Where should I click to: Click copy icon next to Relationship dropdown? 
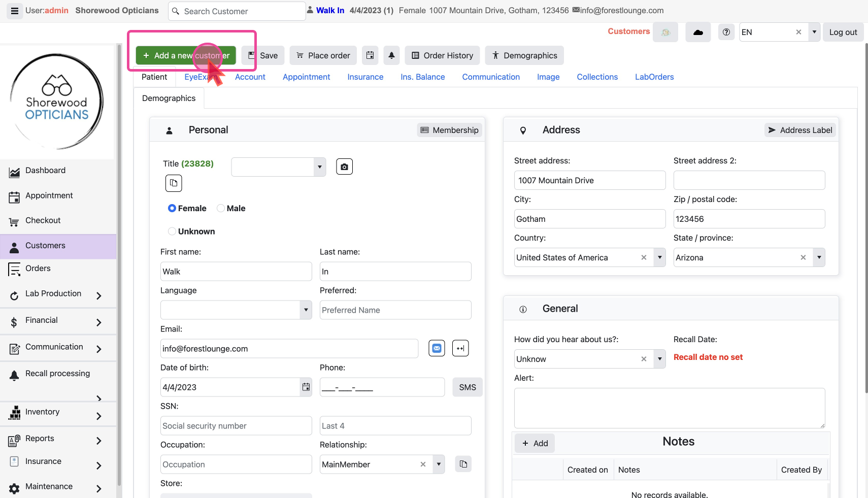pos(463,464)
